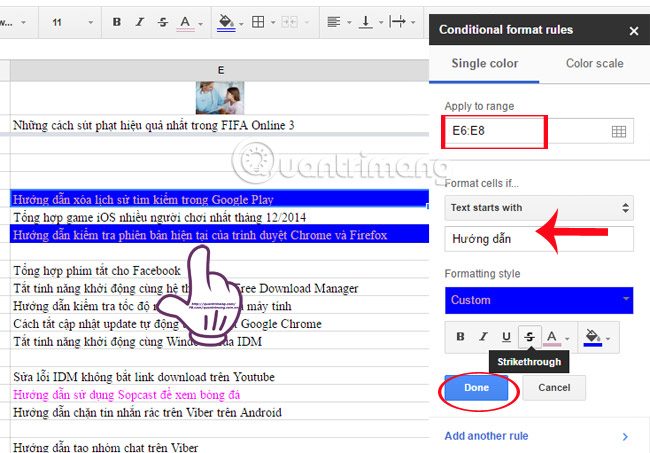Toggle italic in the main toolbar
Viewport: 650px width, 453px height.
click(140, 22)
